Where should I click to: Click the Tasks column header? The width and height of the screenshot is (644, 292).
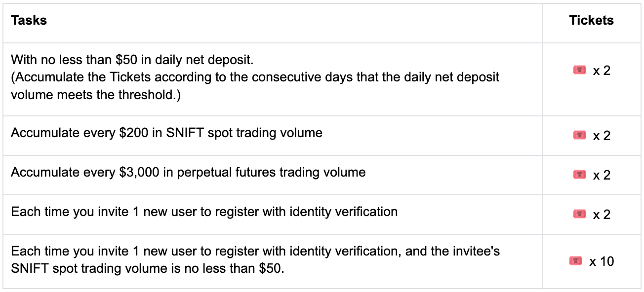(x=29, y=21)
